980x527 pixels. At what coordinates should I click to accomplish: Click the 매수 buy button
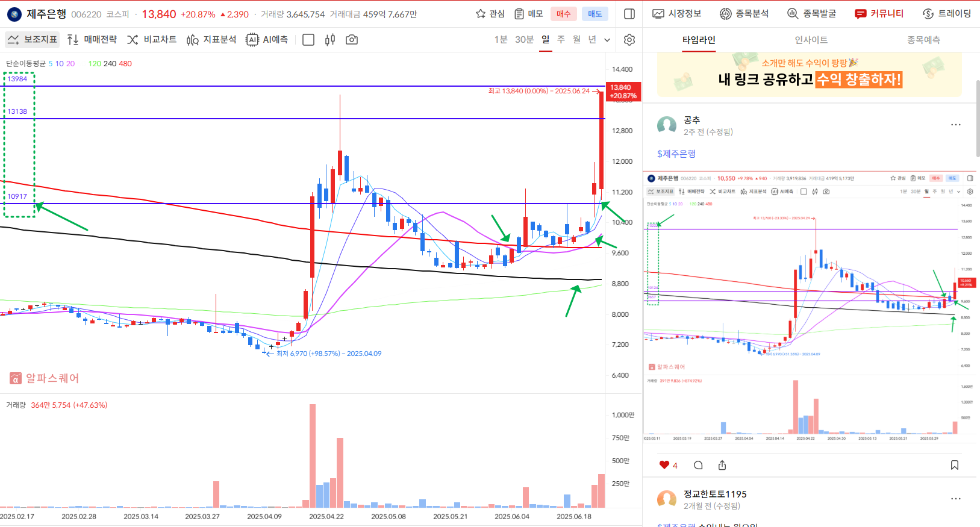pos(564,14)
